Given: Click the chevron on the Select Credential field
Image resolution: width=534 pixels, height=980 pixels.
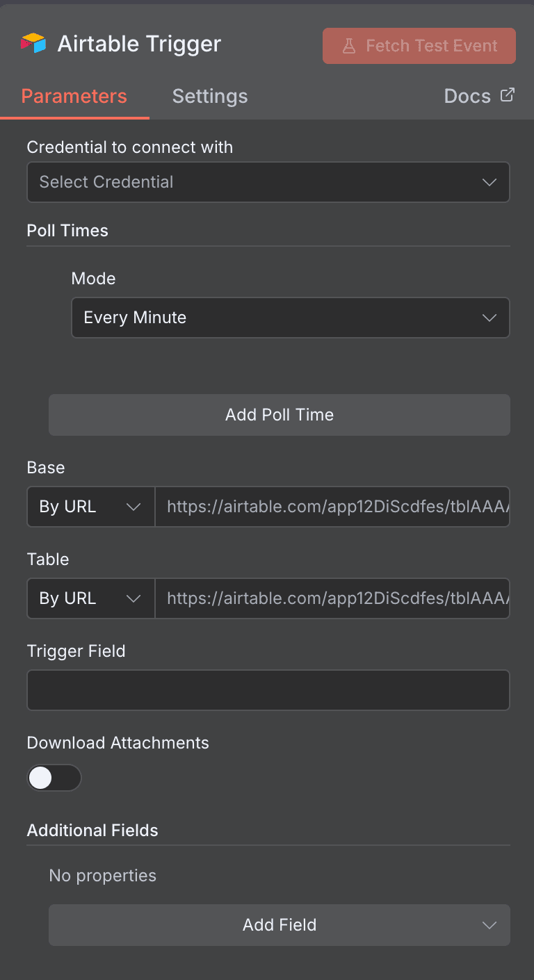Looking at the screenshot, I should point(489,181).
